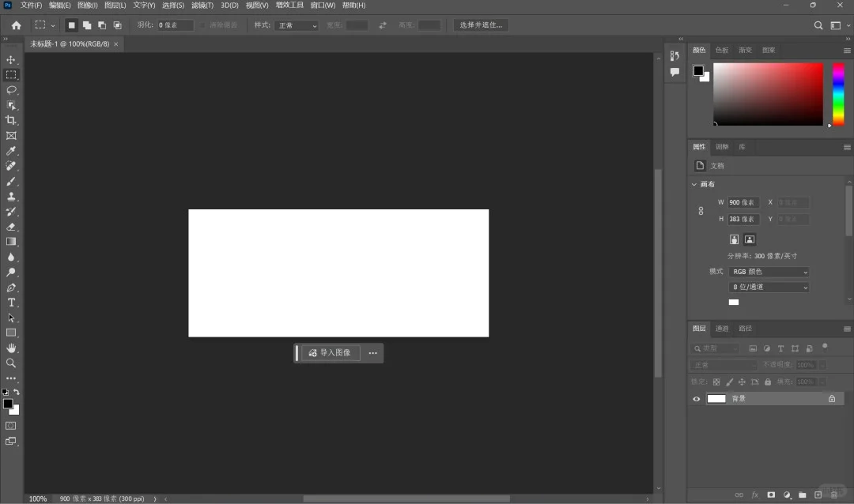Image resolution: width=854 pixels, height=504 pixels.
Task: Select the Crop tool
Action: click(x=11, y=120)
